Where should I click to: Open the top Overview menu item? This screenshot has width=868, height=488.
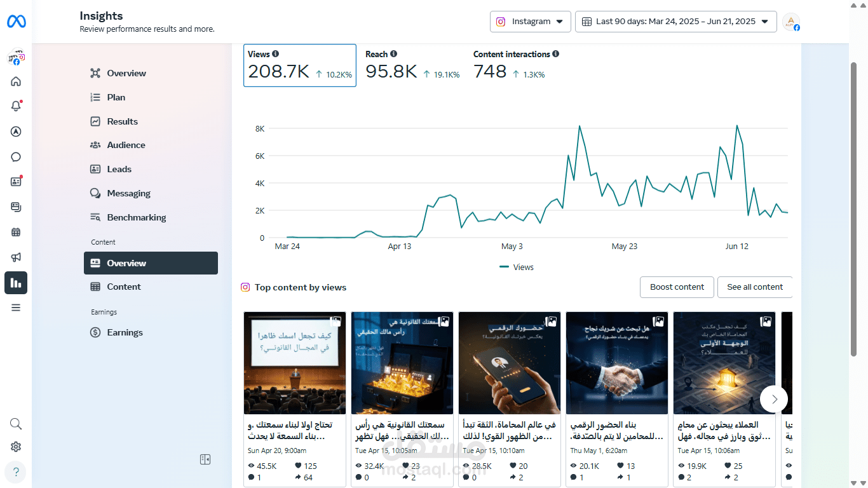click(x=151, y=73)
